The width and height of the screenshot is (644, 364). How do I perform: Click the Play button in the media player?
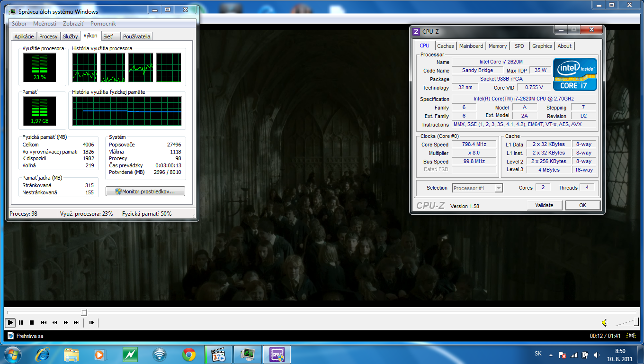click(10, 323)
